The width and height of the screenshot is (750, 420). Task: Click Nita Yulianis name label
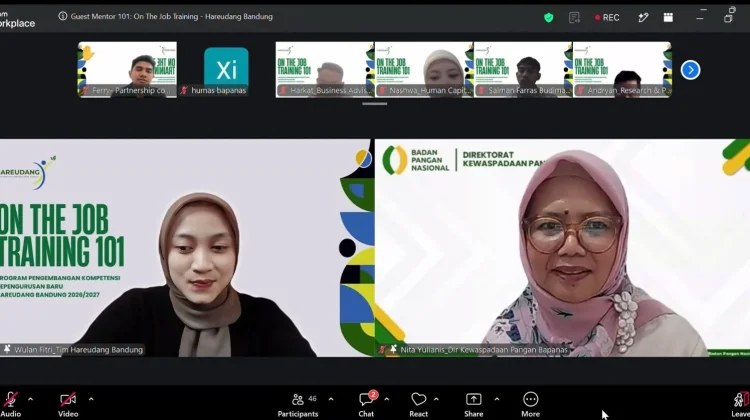[x=484, y=350]
